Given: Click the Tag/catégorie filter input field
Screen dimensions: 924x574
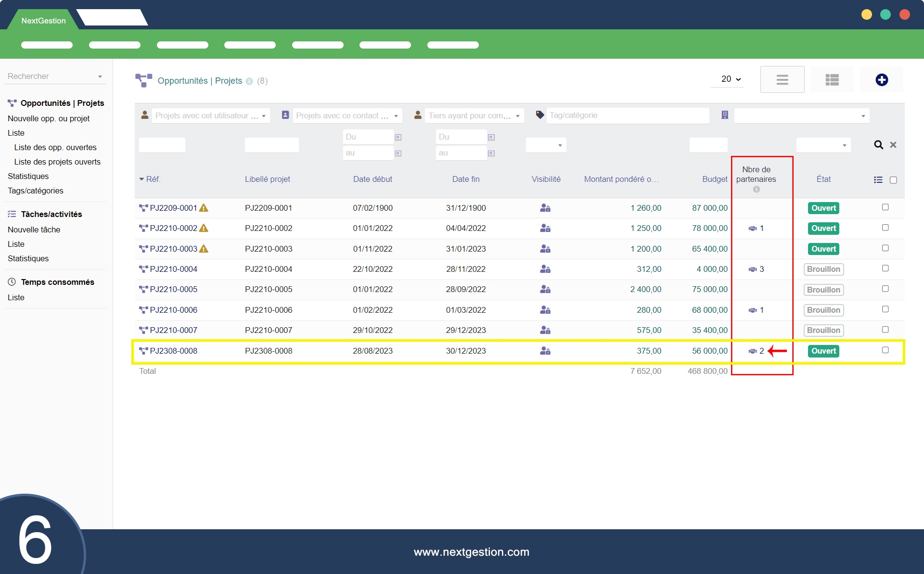Looking at the screenshot, I should pos(627,115).
